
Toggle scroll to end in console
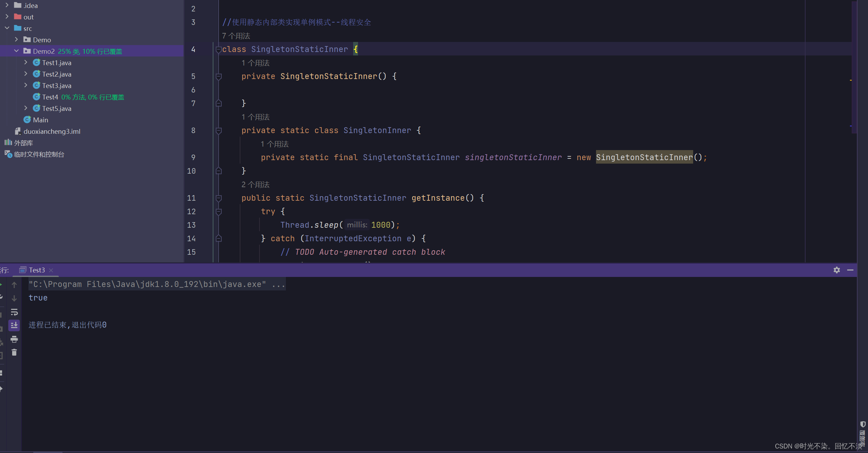pos(14,325)
